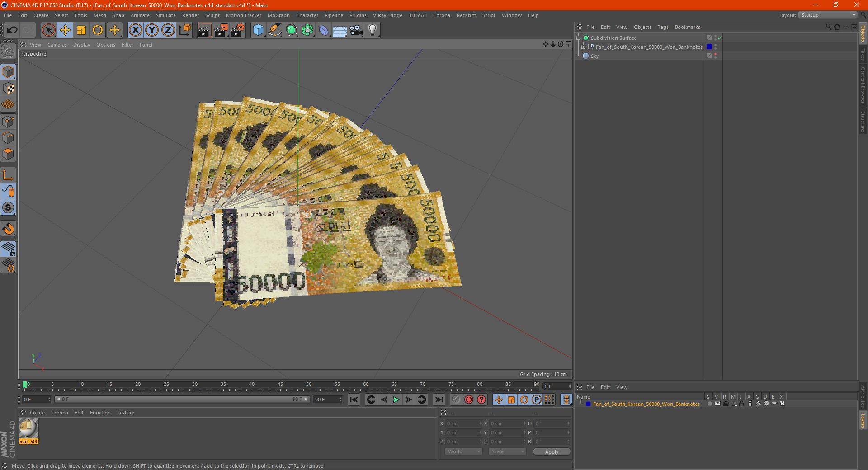Enable the Axis mode icon
Image resolution: width=868 pixels, height=470 pixels.
(8, 175)
